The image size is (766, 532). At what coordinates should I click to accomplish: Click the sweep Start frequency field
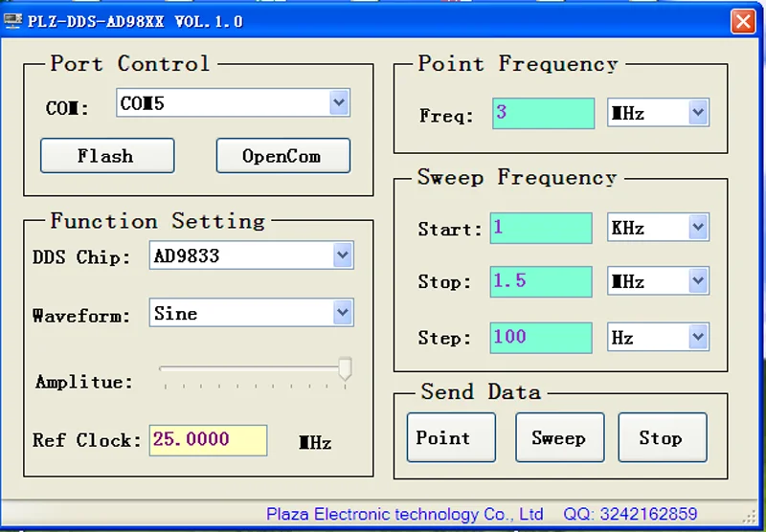542,228
